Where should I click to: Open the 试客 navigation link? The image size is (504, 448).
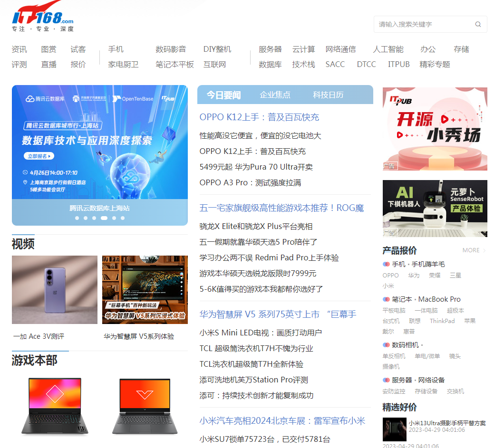click(78, 49)
